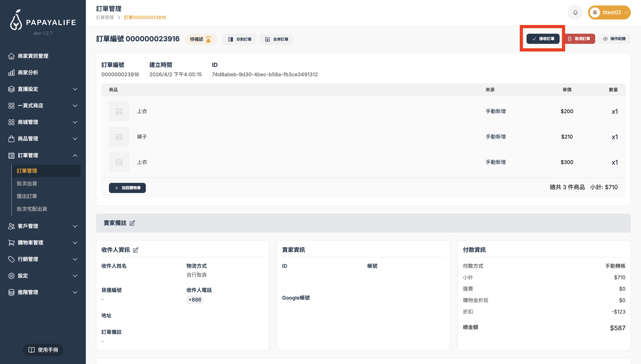
Task: Open 商家分析 in the sidebar
Action: click(x=28, y=72)
